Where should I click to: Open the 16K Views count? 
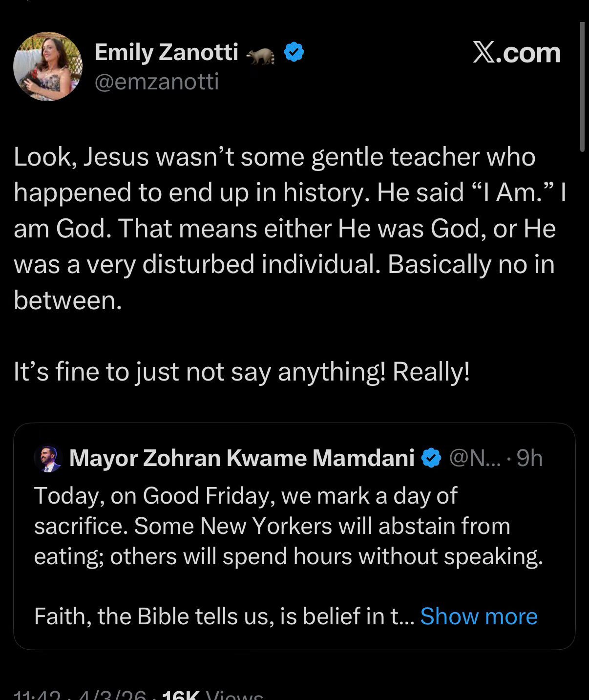(212, 696)
